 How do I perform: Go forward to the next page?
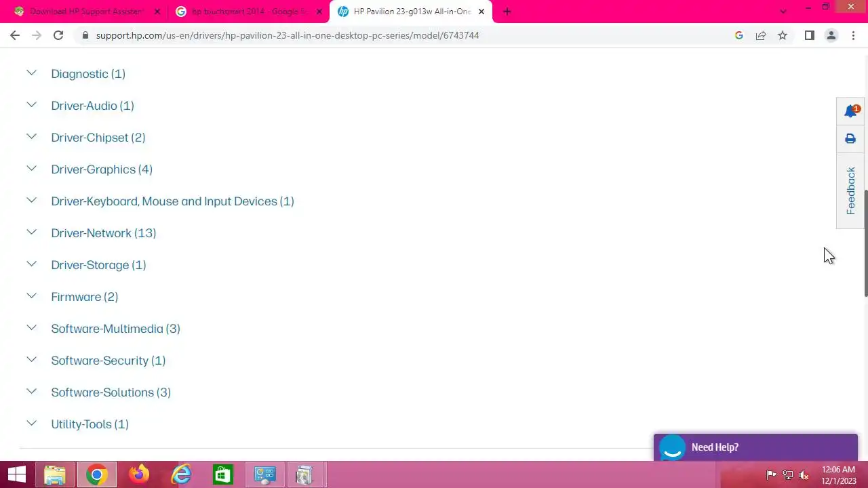(x=37, y=35)
